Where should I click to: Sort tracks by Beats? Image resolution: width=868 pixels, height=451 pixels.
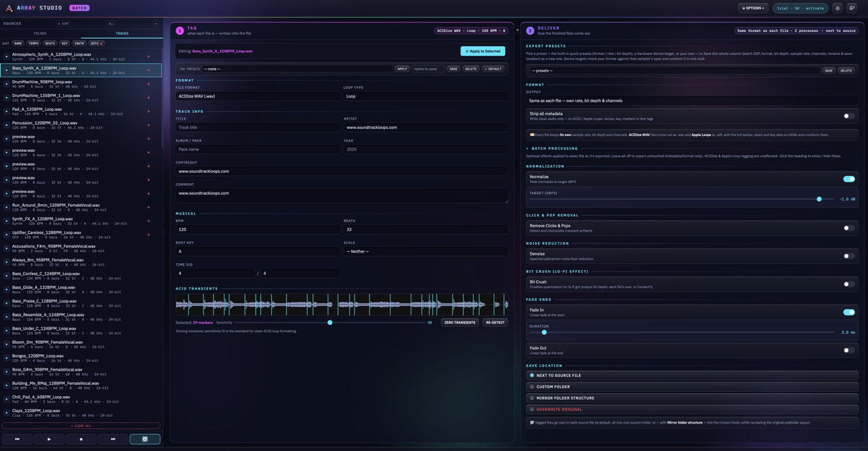pyautogui.click(x=50, y=43)
